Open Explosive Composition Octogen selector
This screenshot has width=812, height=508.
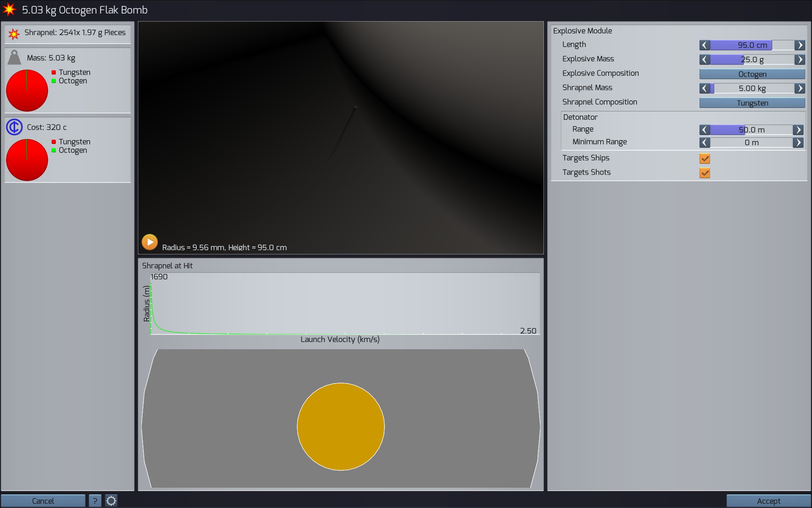coord(752,74)
